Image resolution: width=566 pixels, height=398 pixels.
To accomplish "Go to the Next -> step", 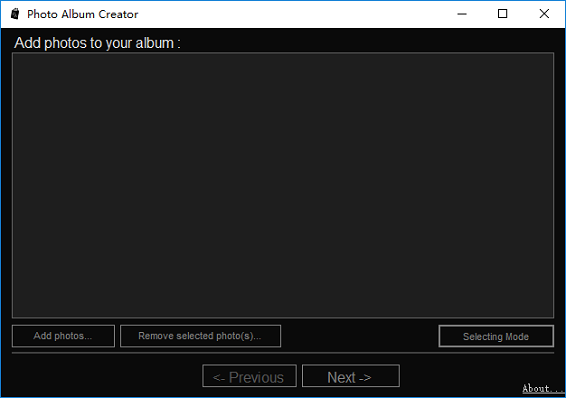I will click(351, 376).
